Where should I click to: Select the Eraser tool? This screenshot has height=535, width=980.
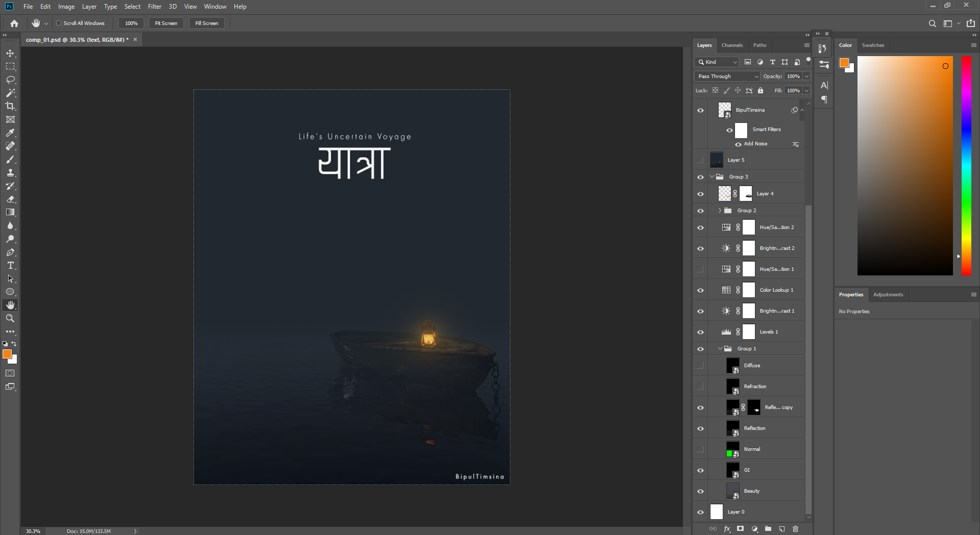tap(10, 199)
